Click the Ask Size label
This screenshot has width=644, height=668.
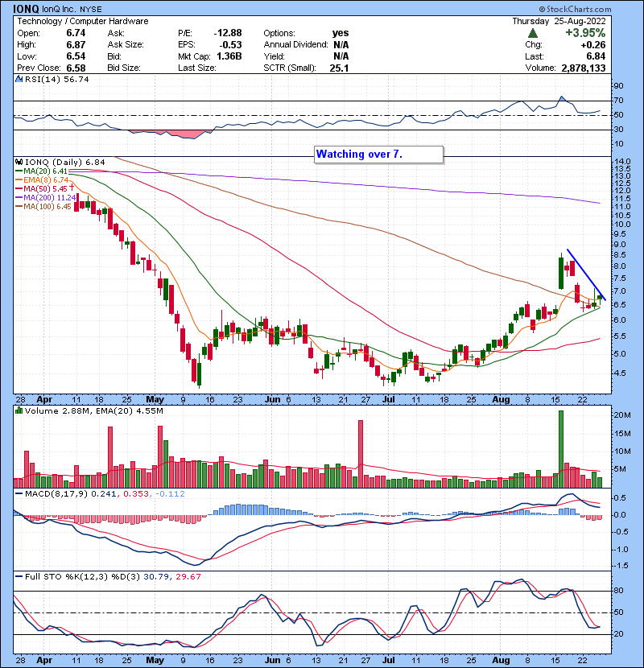126,45
